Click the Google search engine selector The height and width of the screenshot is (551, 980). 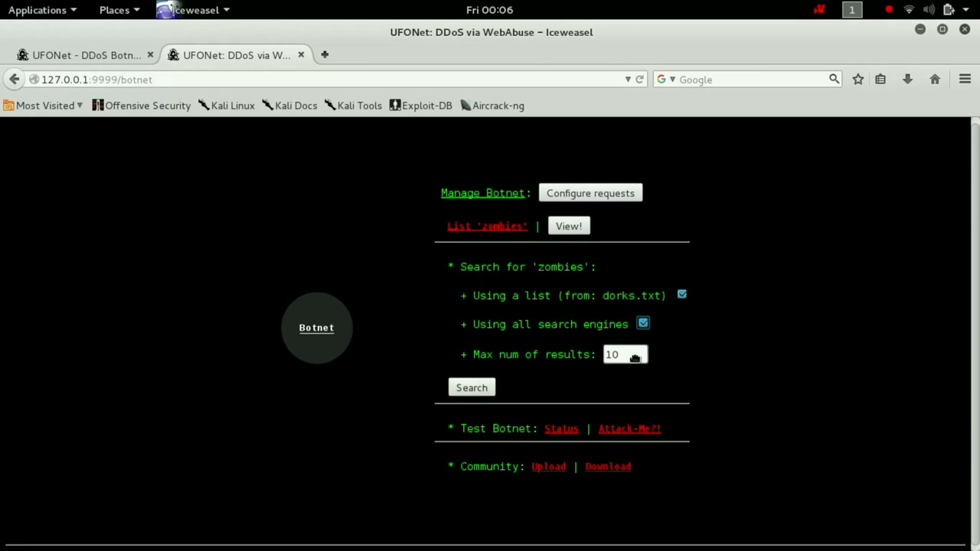click(665, 80)
